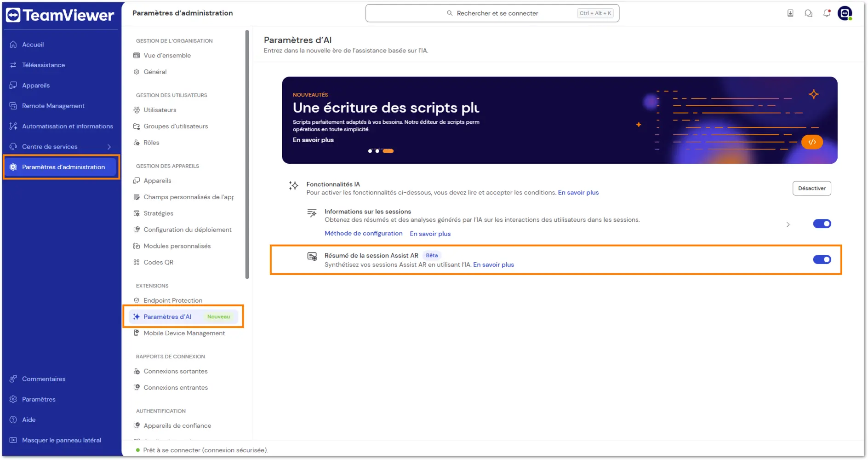Click the TeamViewer logo
Viewport: 868px width, 460px height.
[x=60, y=15]
